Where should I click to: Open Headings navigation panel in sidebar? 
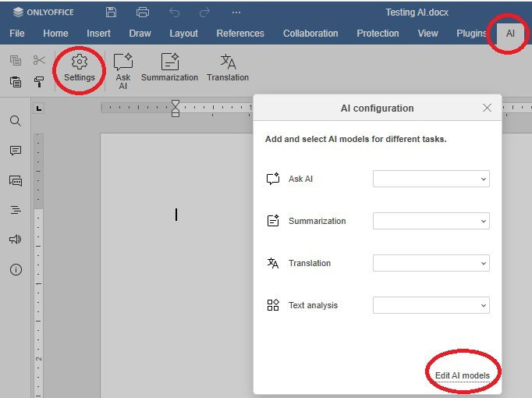(x=16, y=210)
